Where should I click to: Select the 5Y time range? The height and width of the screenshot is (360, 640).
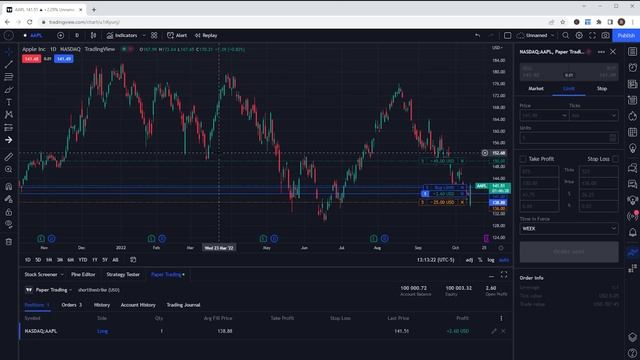coord(105,260)
